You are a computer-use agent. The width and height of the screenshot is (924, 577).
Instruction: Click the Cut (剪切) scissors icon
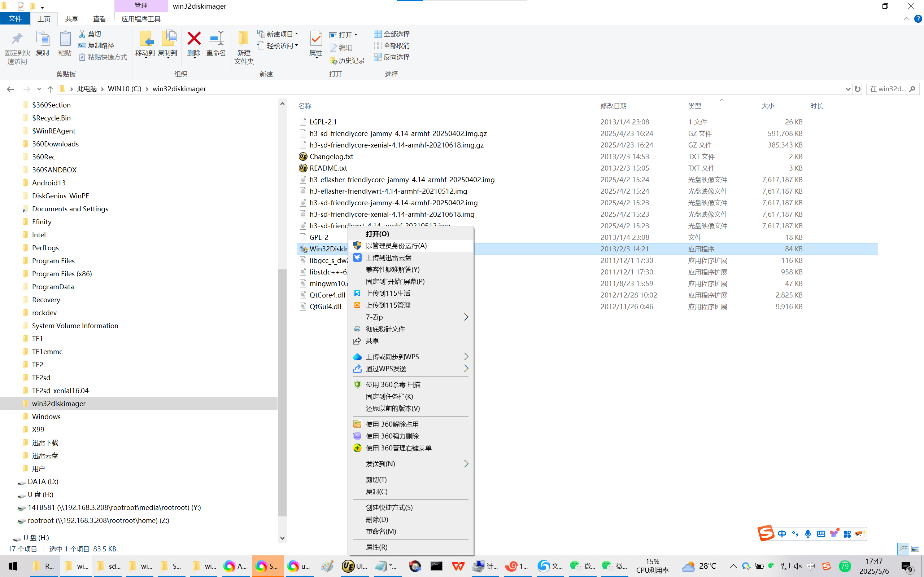(82, 34)
